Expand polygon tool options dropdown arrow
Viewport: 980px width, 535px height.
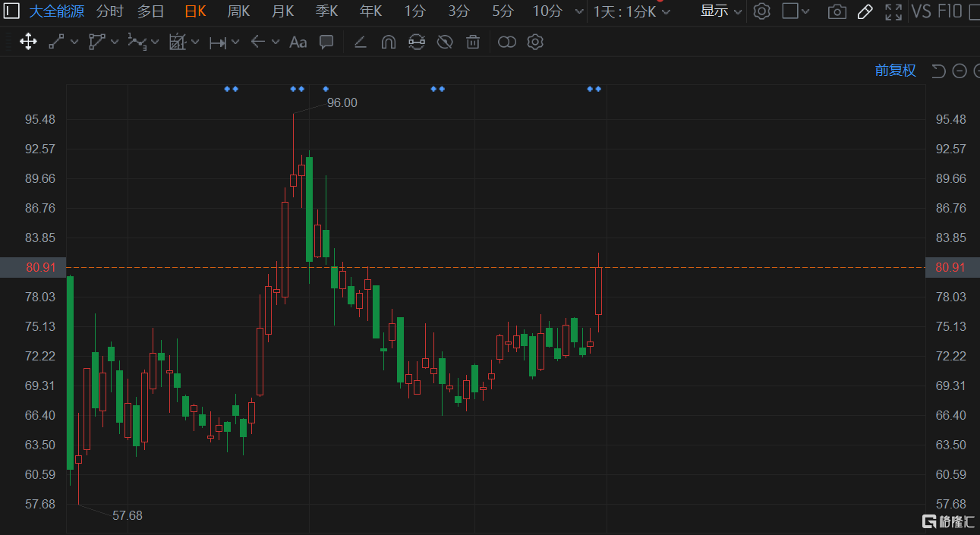(x=115, y=42)
